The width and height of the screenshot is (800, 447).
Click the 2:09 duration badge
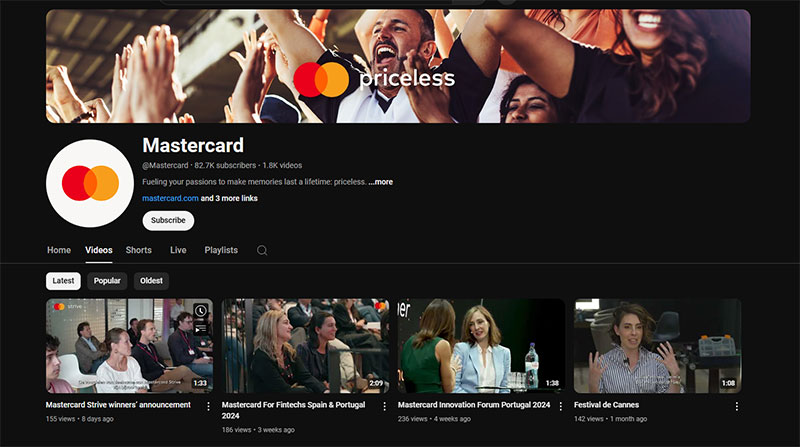376,383
